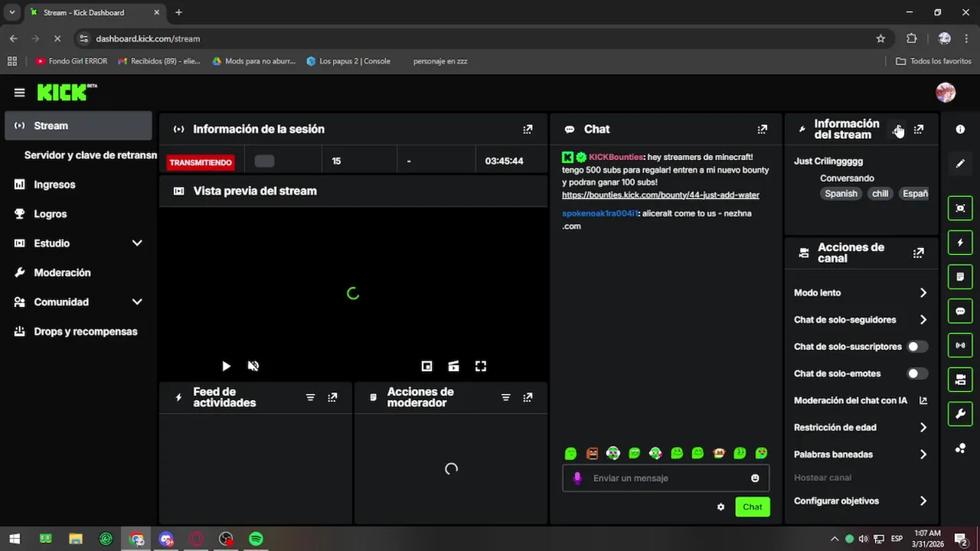Unmute the stream preview audio
Viewport: 980px width, 551px height.
coord(253,366)
